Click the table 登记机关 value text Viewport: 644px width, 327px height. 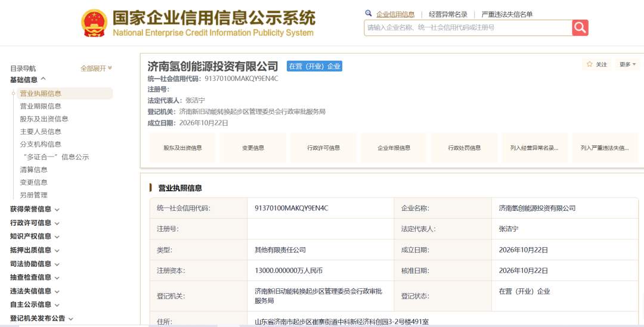(x=318, y=296)
